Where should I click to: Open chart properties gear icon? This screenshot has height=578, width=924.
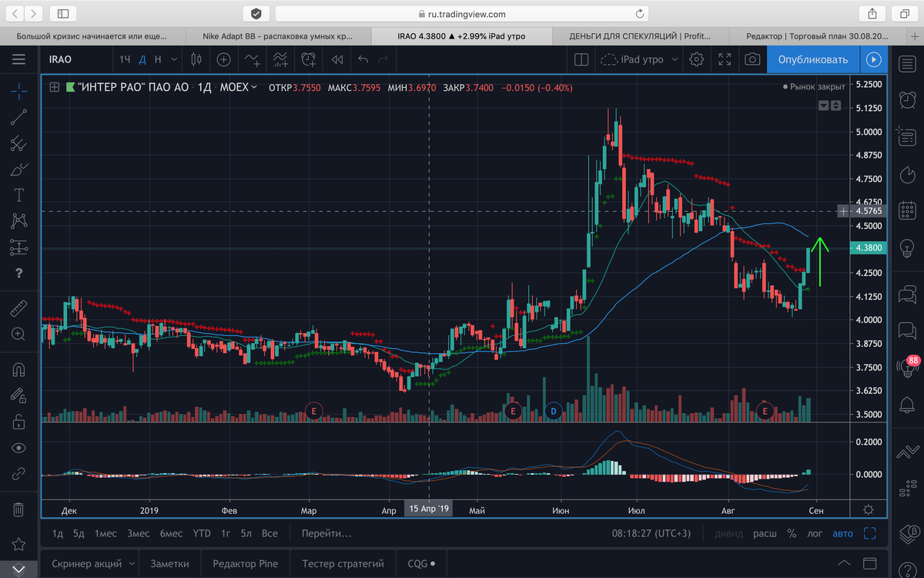coord(697,59)
